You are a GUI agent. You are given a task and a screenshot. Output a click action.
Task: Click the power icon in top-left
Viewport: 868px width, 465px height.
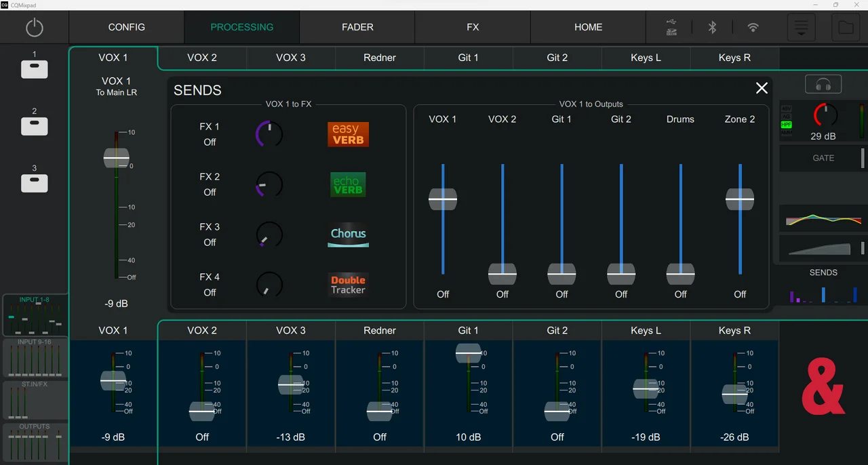click(35, 28)
